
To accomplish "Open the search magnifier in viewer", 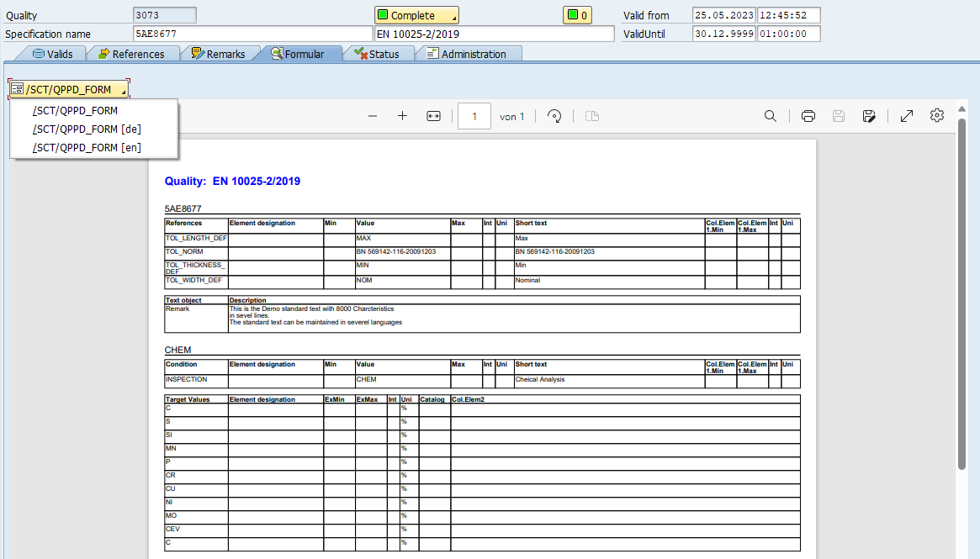I will point(770,116).
